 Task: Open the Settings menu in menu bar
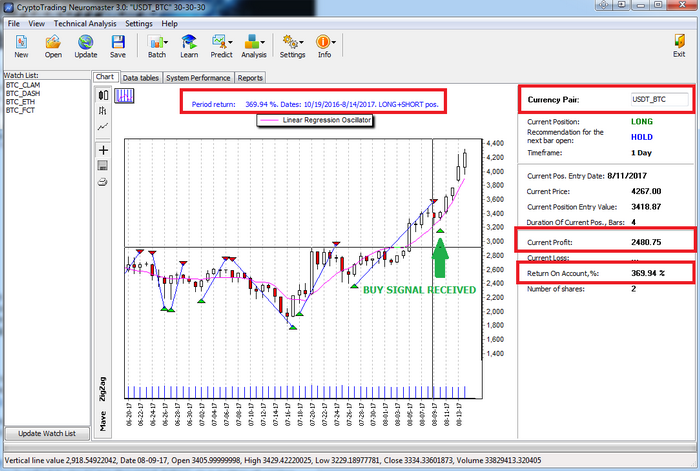(x=139, y=24)
